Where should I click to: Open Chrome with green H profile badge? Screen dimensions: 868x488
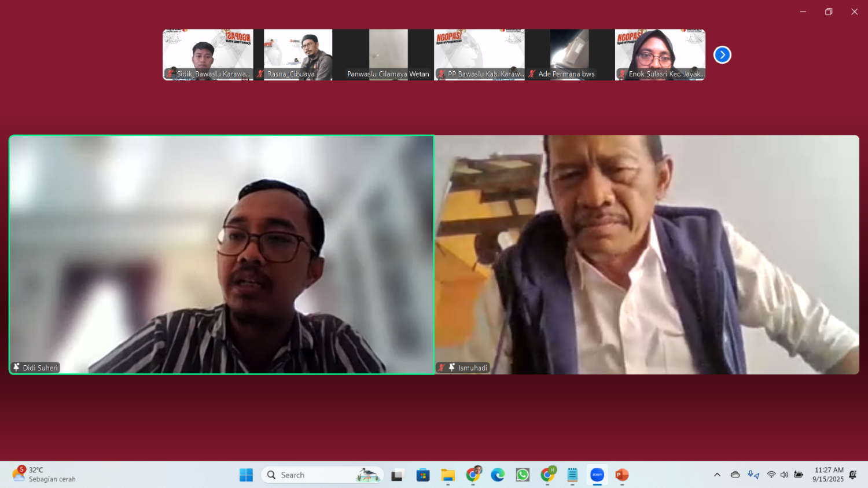pos(547,475)
